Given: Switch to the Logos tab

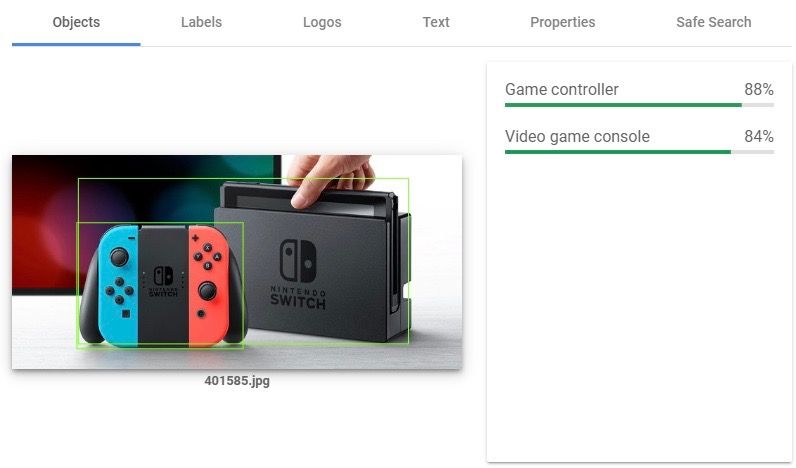Looking at the screenshot, I should [322, 23].
